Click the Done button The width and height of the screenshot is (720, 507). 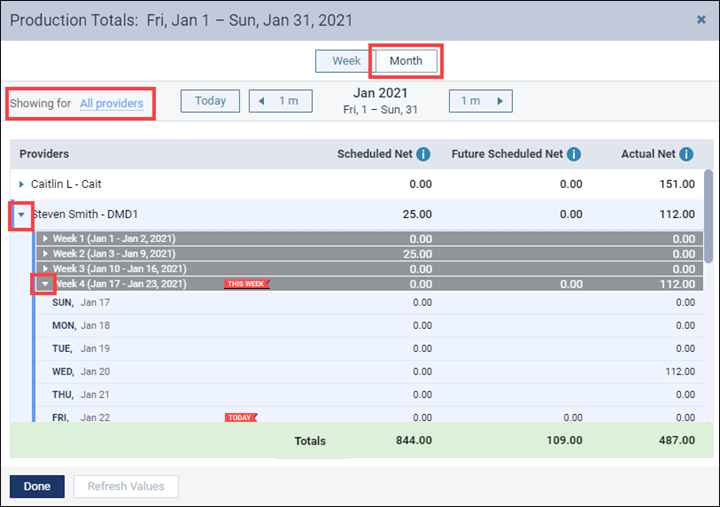coord(37,486)
